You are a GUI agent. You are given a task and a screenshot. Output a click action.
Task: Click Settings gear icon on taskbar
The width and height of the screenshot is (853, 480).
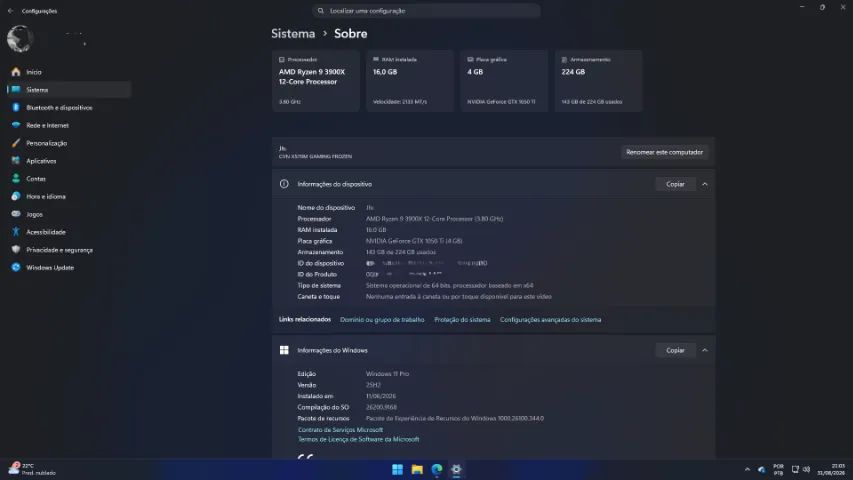tap(456, 469)
